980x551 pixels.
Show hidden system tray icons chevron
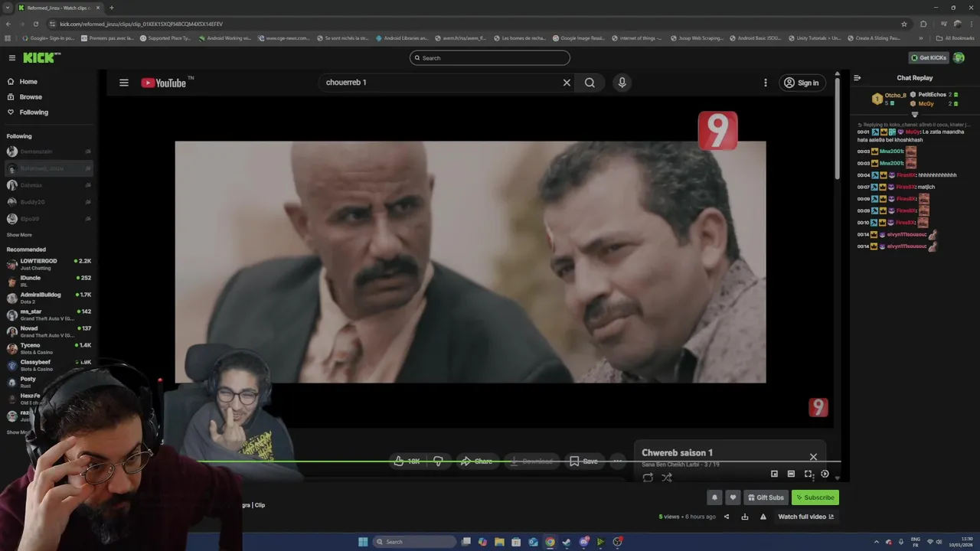click(x=877, y=542)
